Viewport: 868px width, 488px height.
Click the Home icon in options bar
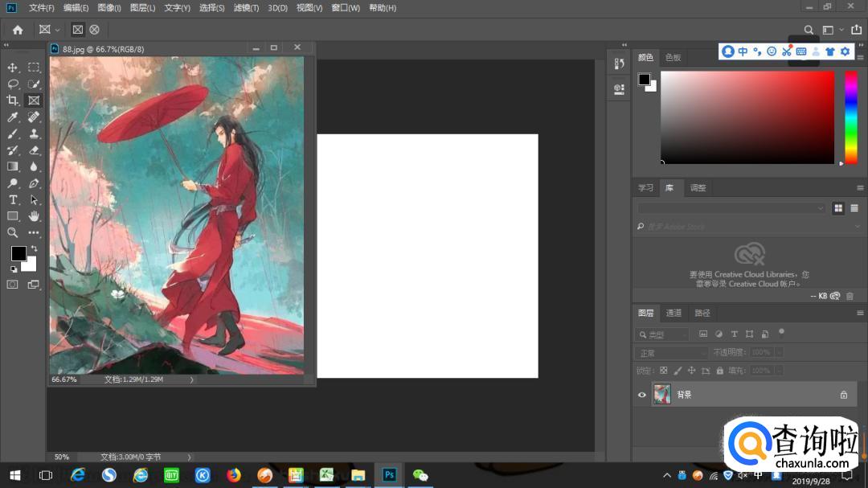(x=18, y=30)
